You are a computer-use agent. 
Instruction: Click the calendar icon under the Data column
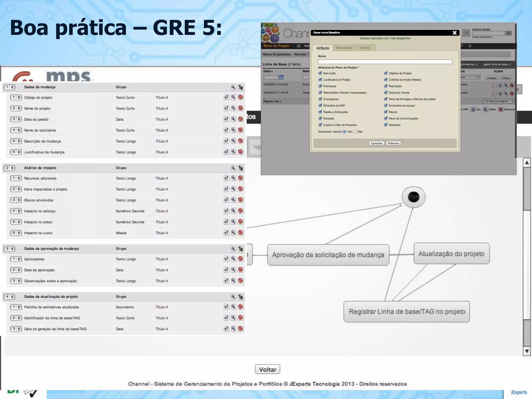pyautogui.click(x=281, y=77)
